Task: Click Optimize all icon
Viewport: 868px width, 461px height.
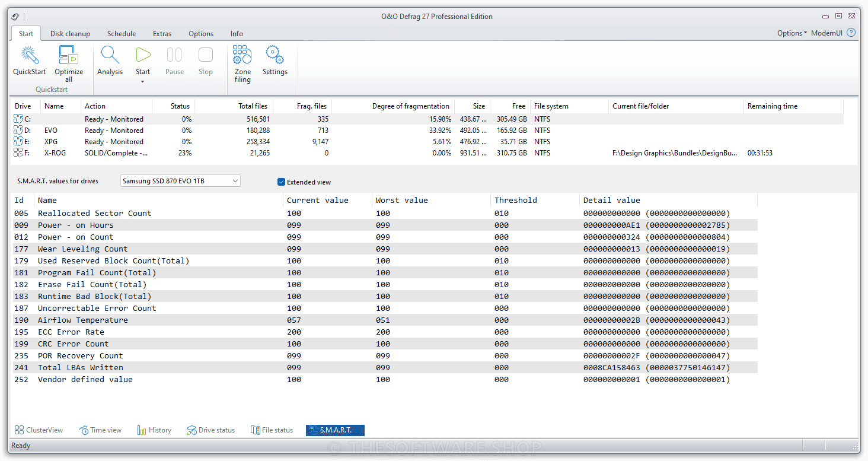Action: 69,55
